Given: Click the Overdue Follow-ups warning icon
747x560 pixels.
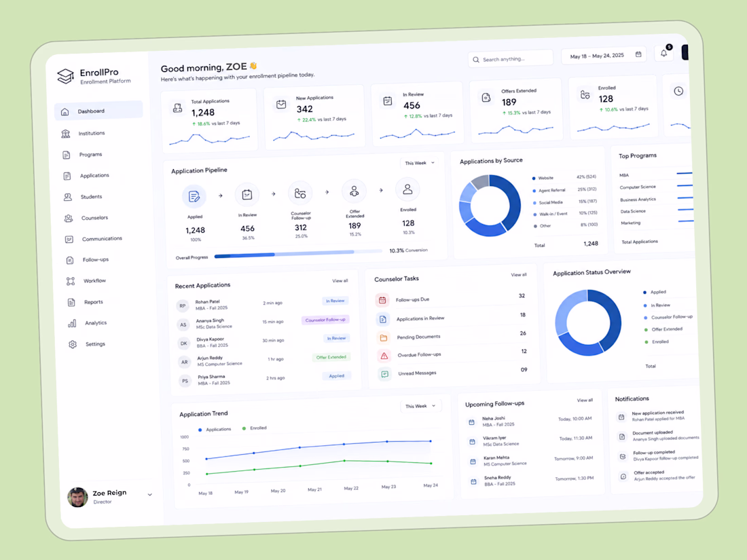Looking at the screenshot, I should click(384, 356).
